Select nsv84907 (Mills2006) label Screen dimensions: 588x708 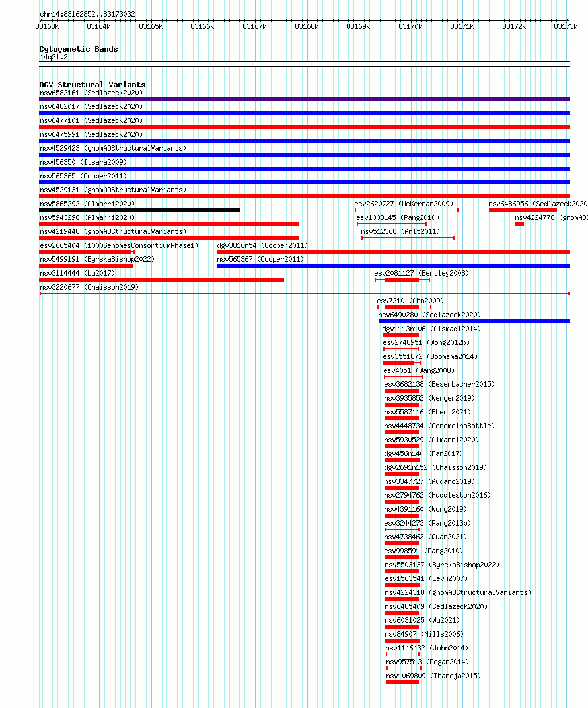tap(424, 635)
